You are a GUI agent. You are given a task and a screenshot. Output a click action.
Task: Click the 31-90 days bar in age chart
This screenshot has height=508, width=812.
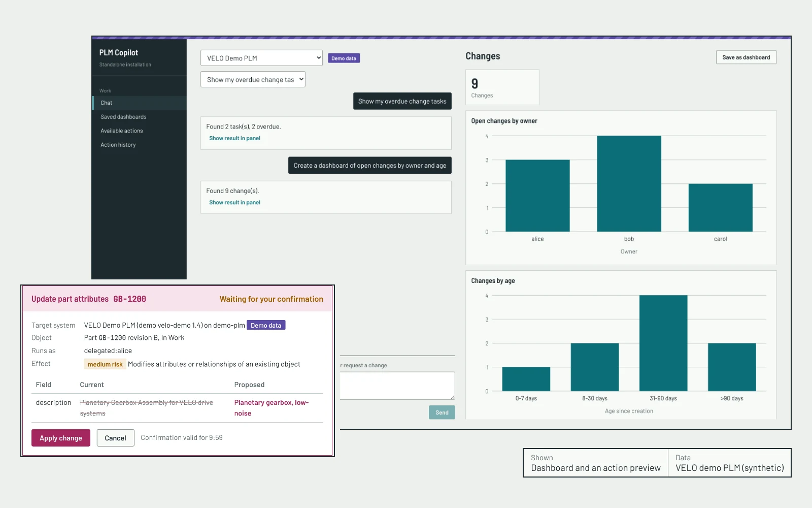(663, 343)
